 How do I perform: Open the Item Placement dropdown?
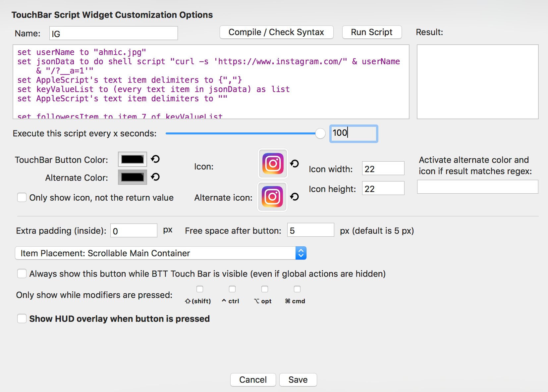tap(161, 253)
